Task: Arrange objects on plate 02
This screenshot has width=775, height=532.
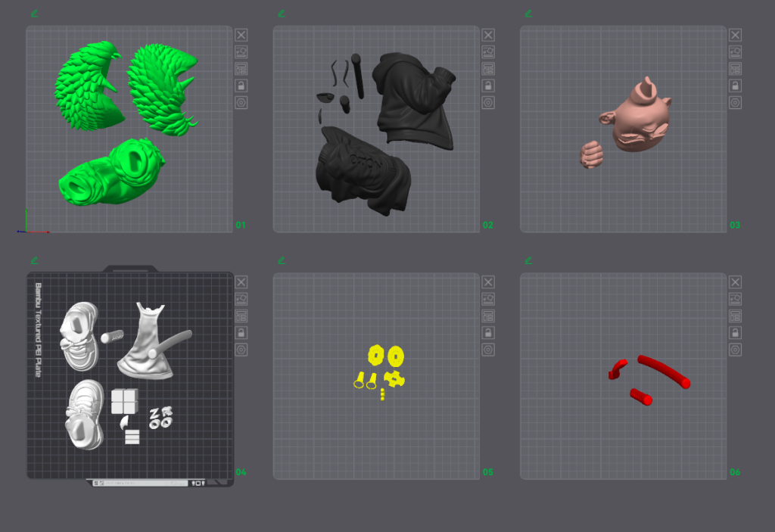Action: click(488, 69)
